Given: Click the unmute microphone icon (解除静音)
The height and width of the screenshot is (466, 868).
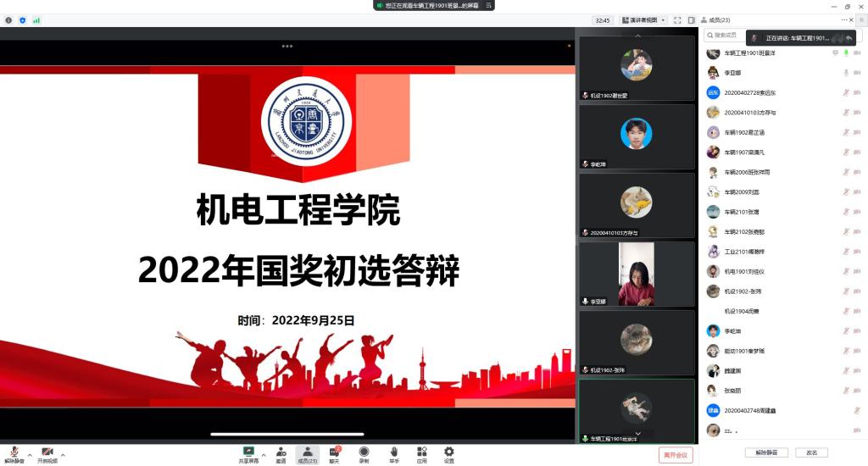Looking at the screenshot, I should coord(14,453).
